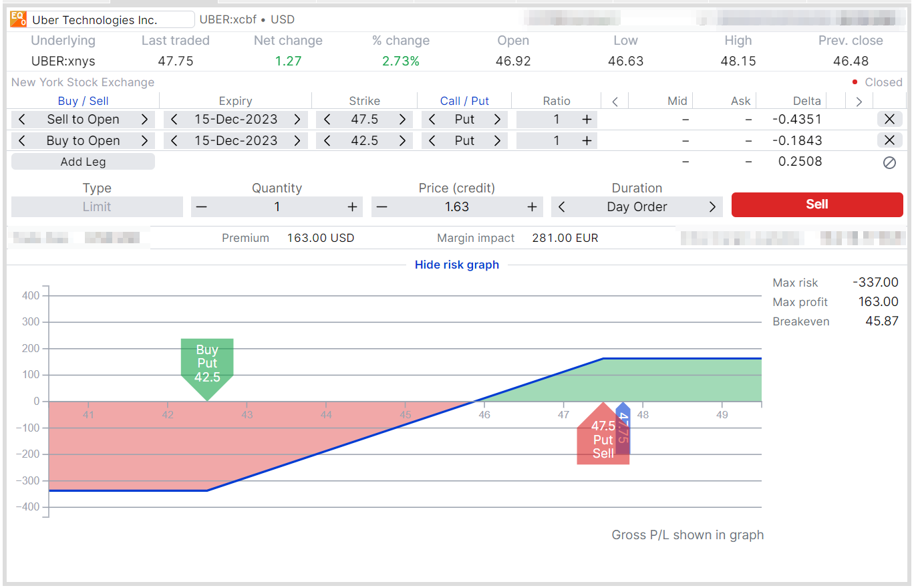
Task: Increase ratio on Buy to Open leg
Action: pos(587,141)
